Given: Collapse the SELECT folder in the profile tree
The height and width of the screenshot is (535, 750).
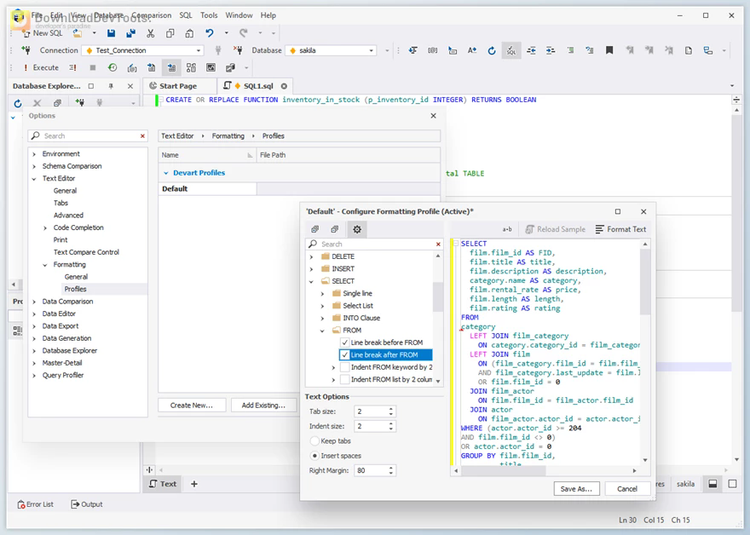Looking at the screenshot, I should click(311, 282).
